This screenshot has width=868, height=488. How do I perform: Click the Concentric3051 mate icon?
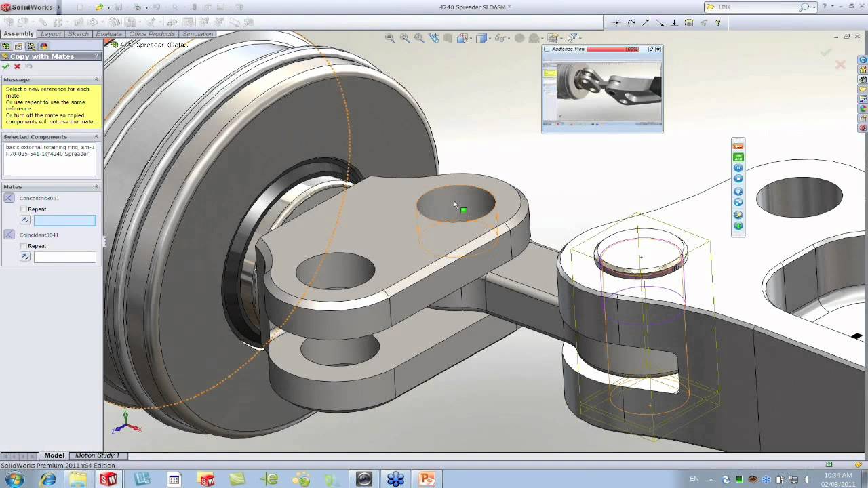click(x=9, y=198)
